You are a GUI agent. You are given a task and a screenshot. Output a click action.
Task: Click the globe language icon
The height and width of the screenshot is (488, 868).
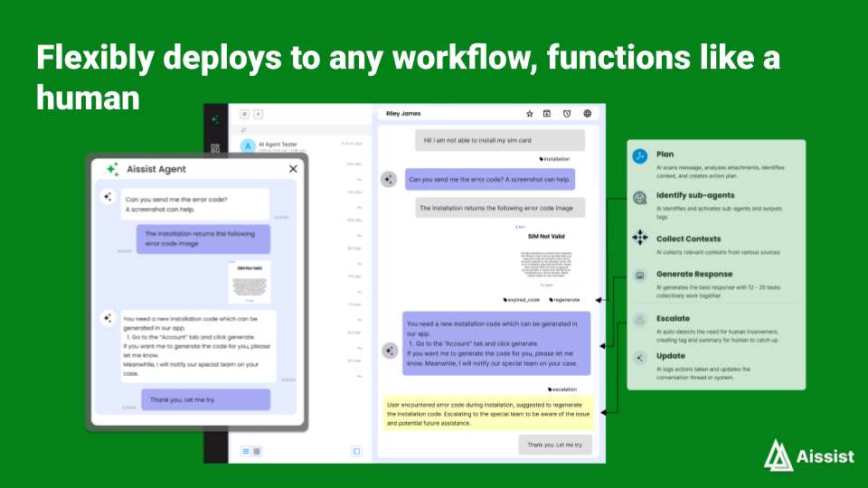coord(588,114)
